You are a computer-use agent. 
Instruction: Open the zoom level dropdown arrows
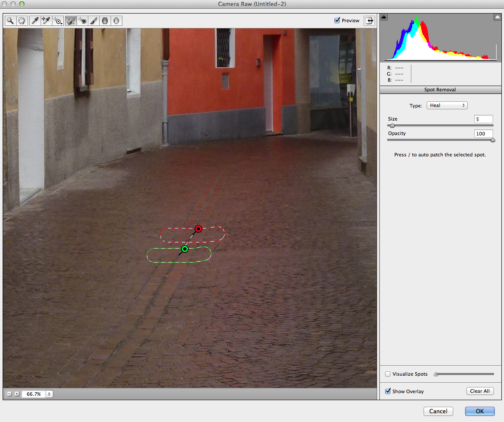(49, 394)
